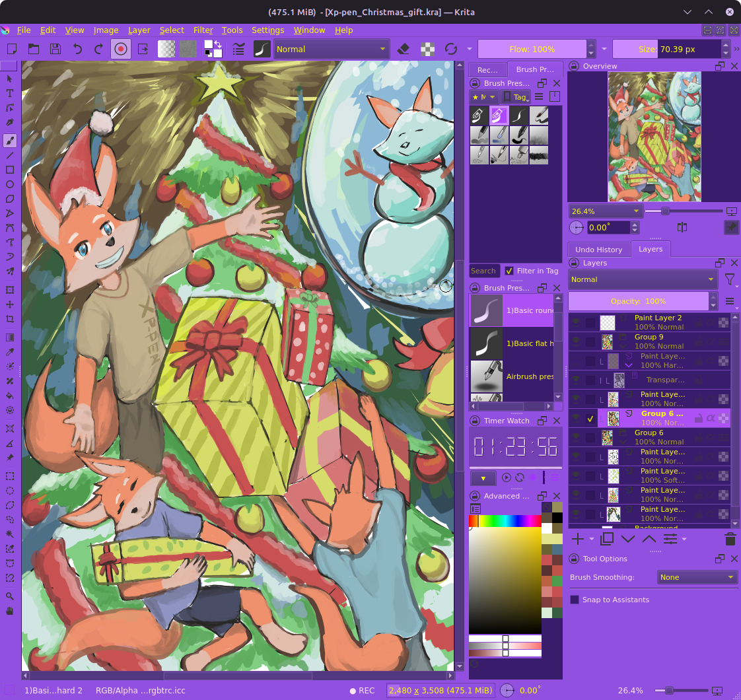Delete layer with the trash icon

pyautogui.click(x=730, y=539)
